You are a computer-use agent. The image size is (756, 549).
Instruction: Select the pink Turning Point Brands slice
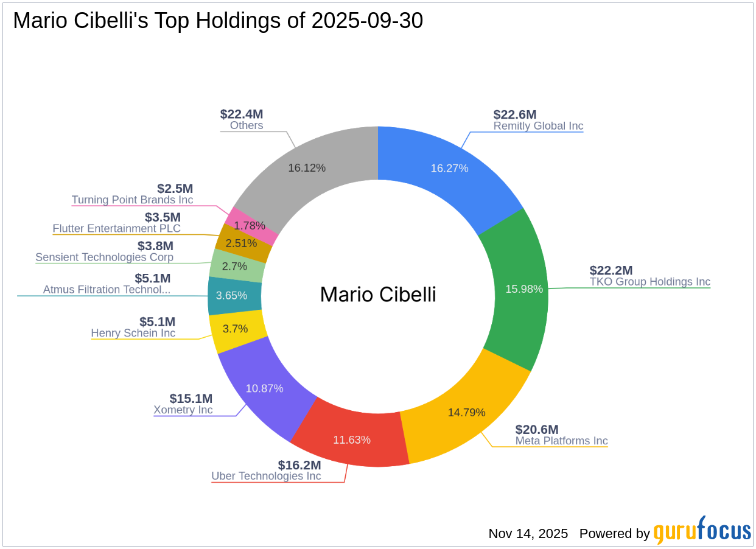(249, 226)
